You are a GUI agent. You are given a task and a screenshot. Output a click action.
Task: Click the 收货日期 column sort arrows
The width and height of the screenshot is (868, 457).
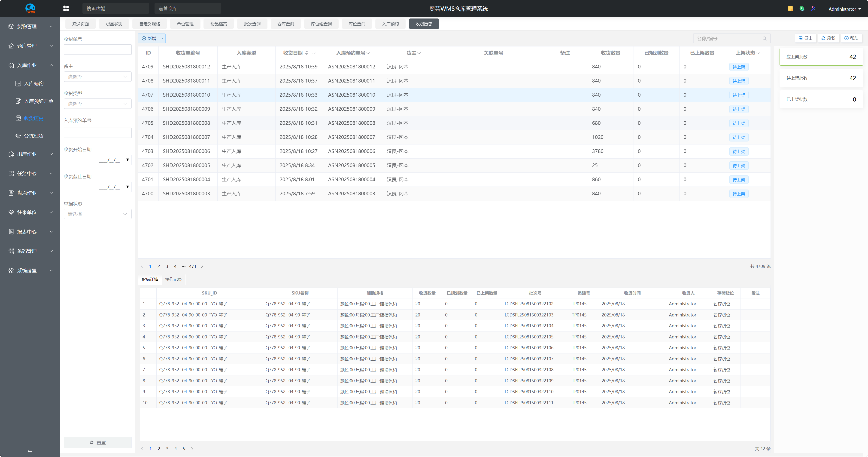(x=307, y=53)
